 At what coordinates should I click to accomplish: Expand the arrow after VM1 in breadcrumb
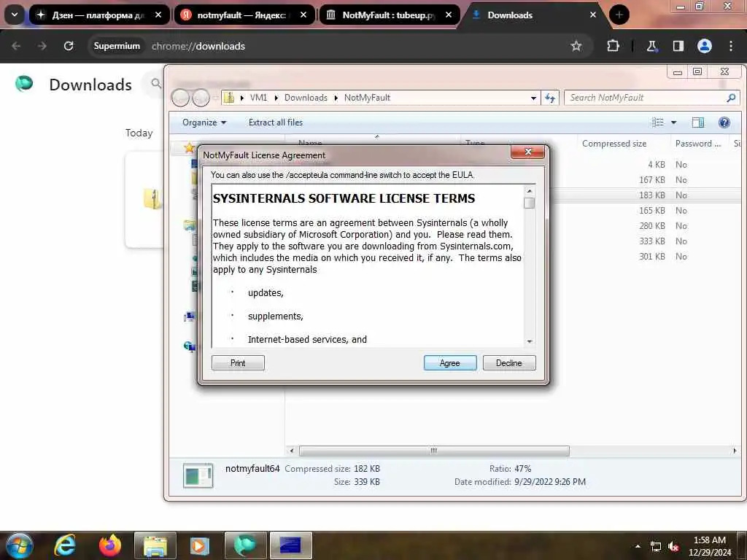[x=276, y=98]
